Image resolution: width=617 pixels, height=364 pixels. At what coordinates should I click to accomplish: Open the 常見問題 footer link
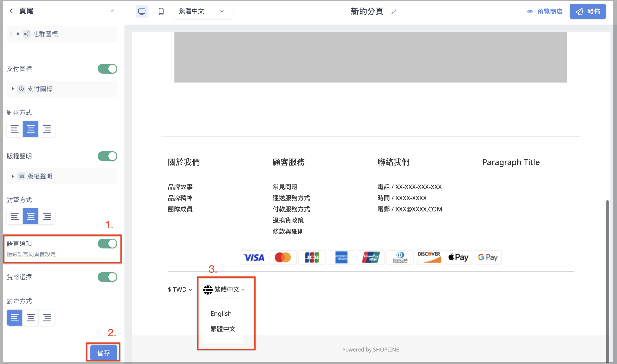(285, 187)
